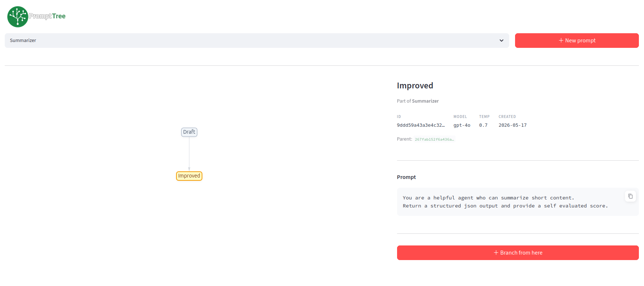Viewport: 644px width, 286px height.
Task: Create a new prompt
Action: tap(577, 41)
